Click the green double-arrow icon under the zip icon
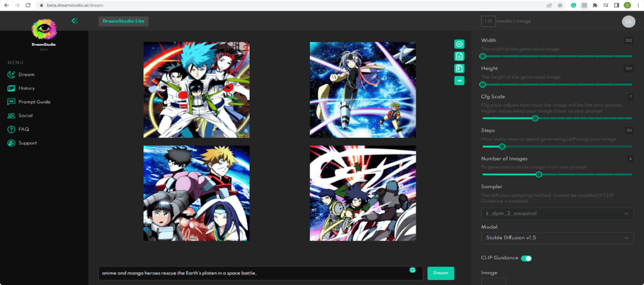This screenshot has height=285, width=644. coord(459,81)
